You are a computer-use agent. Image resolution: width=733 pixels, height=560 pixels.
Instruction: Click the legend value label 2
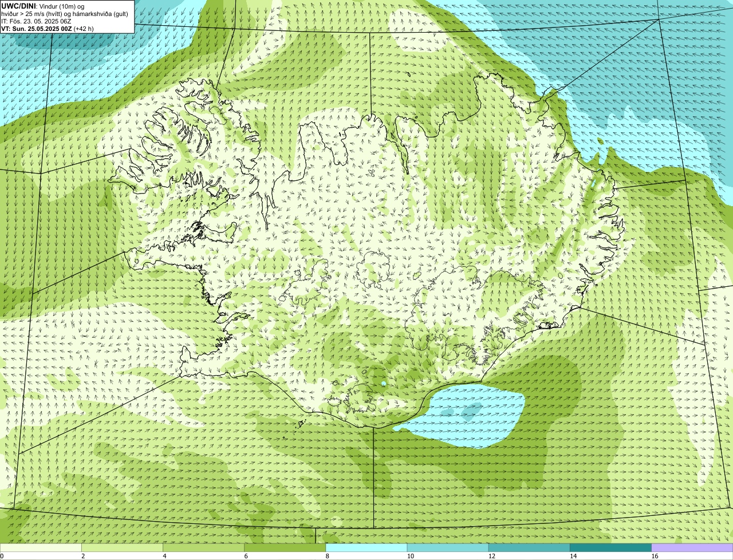[x=83, y=556]
